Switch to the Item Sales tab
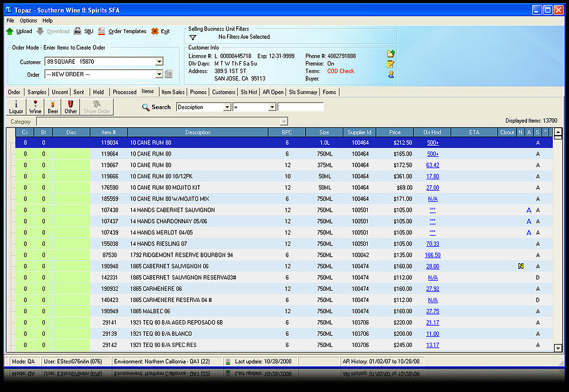The image size is (569, 392). click(x=173, y=92)
